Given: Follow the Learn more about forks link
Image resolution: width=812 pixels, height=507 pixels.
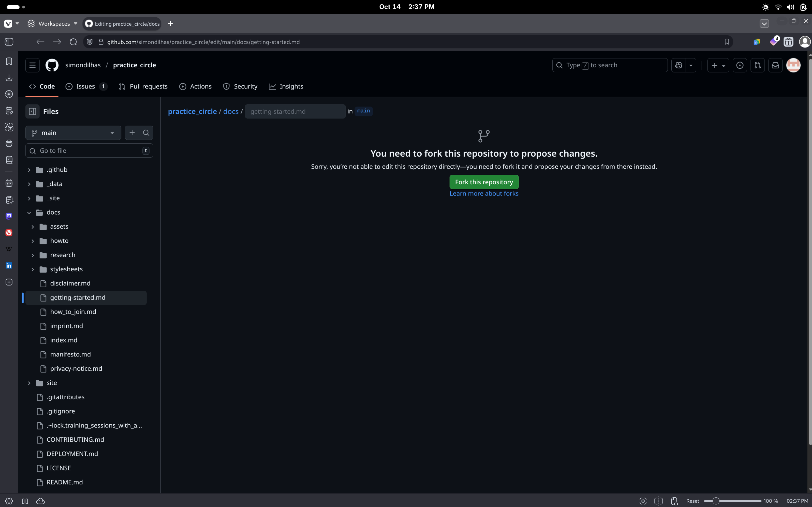Looking at the screenshot, I should point(484,193).
